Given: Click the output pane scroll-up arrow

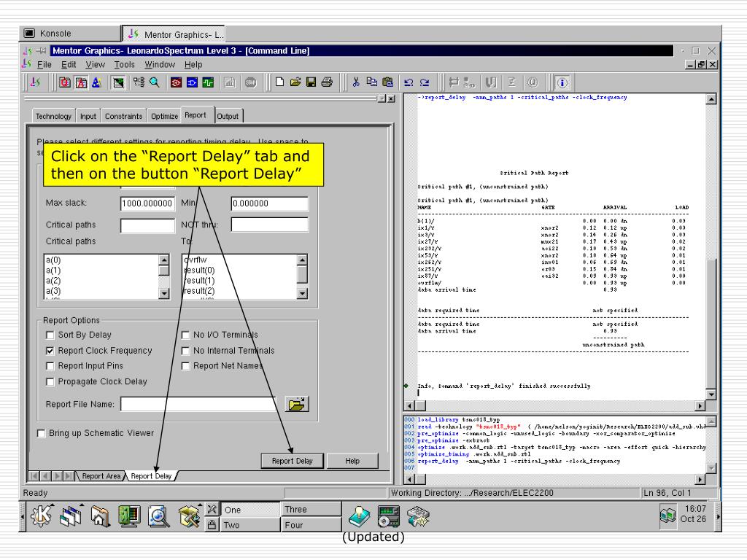Looking at the screenshot, I should click(x=711, y=99).
